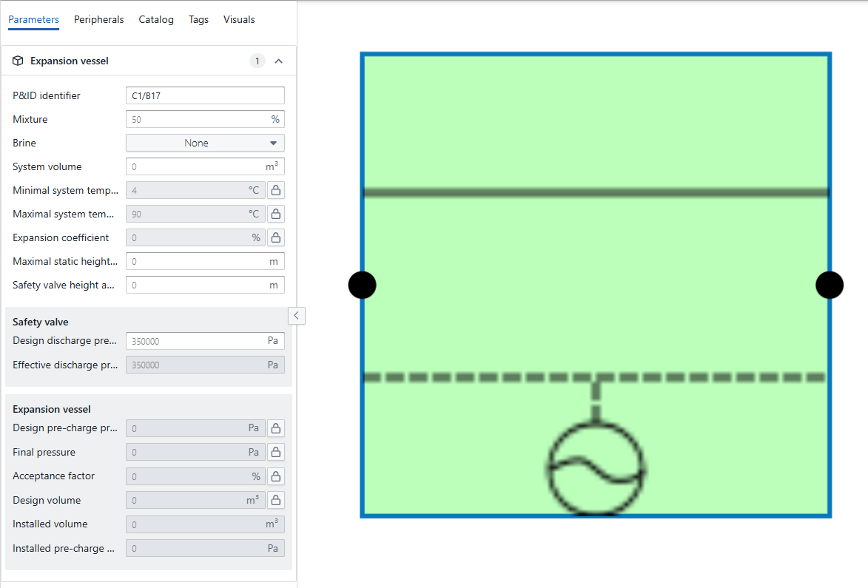Click lock icon beside Acceptance factor
This screenshot has width=868, height=588.
pyautogui.click(x=275, y=476)
